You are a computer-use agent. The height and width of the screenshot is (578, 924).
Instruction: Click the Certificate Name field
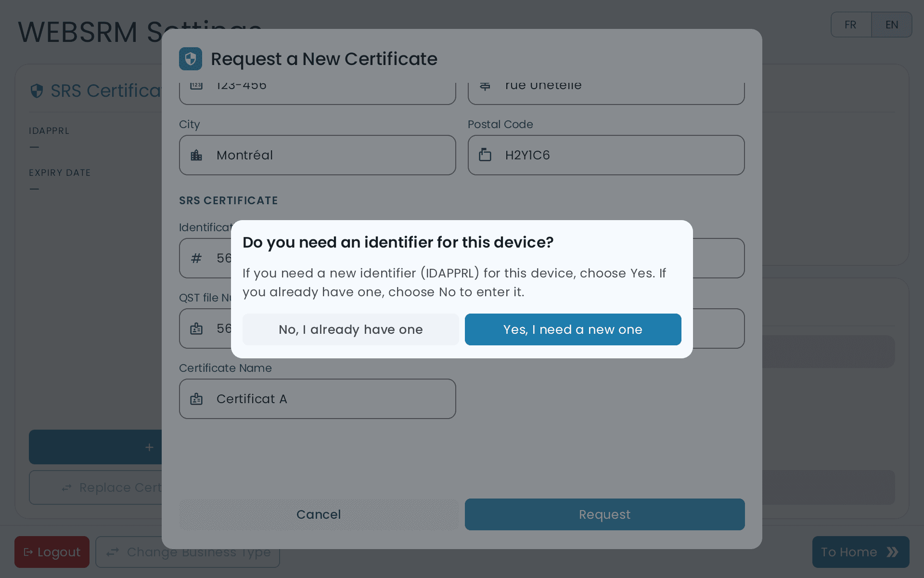(x=318, y=399)
